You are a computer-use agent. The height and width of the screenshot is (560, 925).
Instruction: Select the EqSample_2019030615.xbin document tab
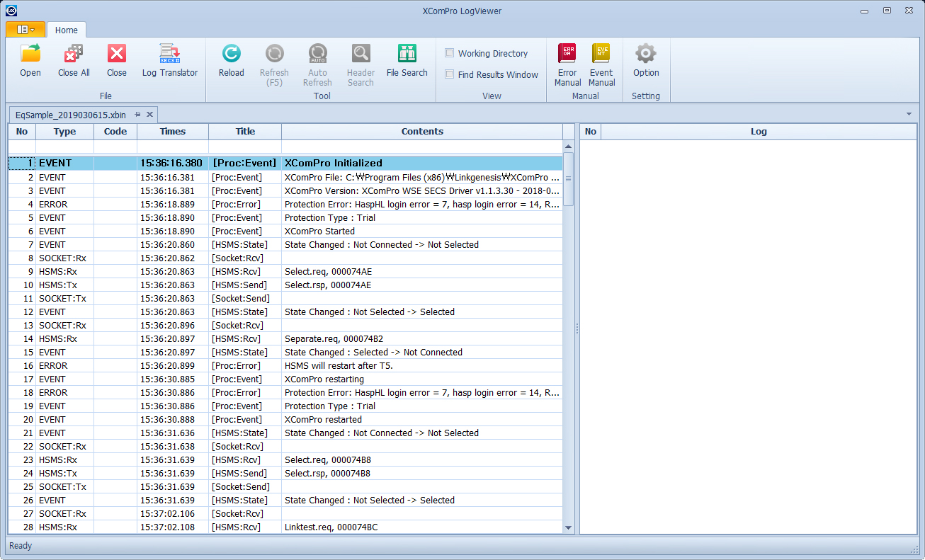click(71, 115)
